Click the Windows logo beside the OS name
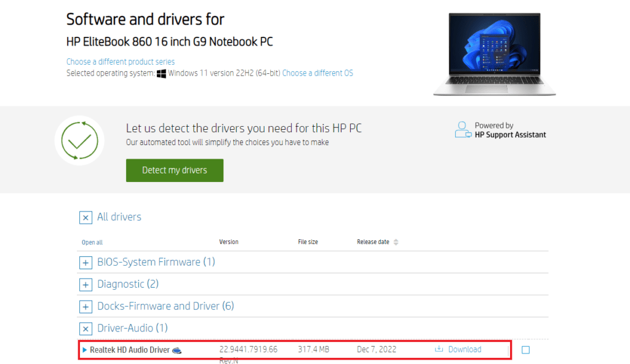The height and width of the screenshot is (364, 630). tap(161, 73)
